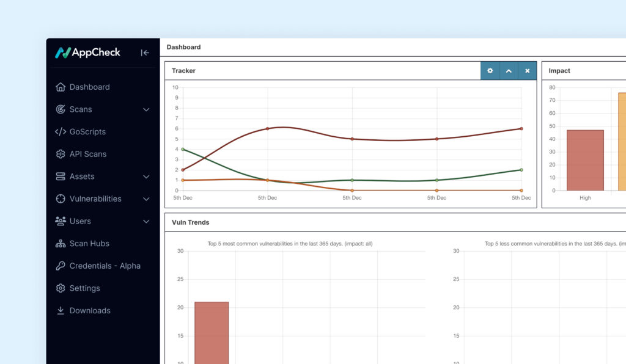Image resolution: width=626 pixels, height=364 pixels.
Task: Click the Assets server icon
Action: coord(61,177)
